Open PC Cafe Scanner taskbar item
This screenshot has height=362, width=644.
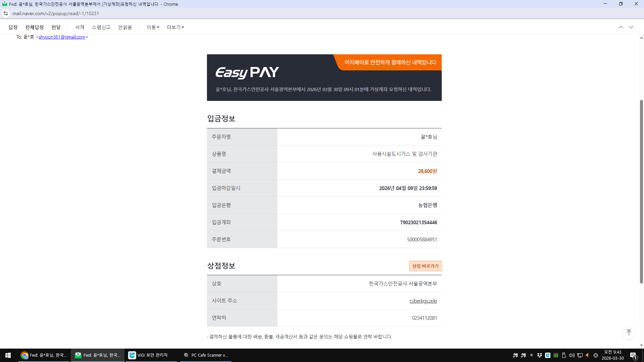[x=206, y=355]
